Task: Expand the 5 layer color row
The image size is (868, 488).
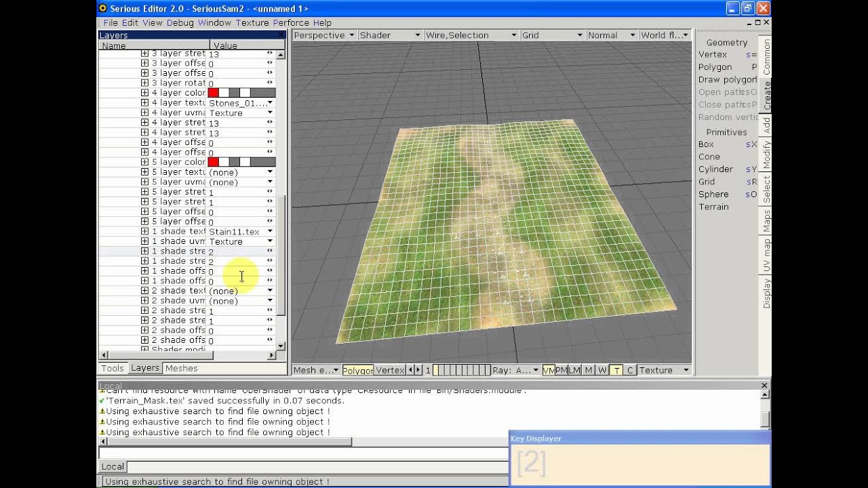Action: click(144, 162)
